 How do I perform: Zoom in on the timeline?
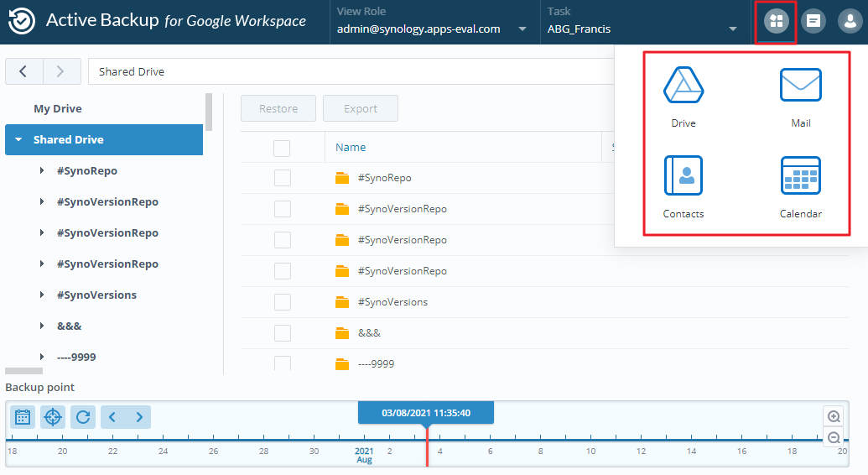(x=834, y=416)
